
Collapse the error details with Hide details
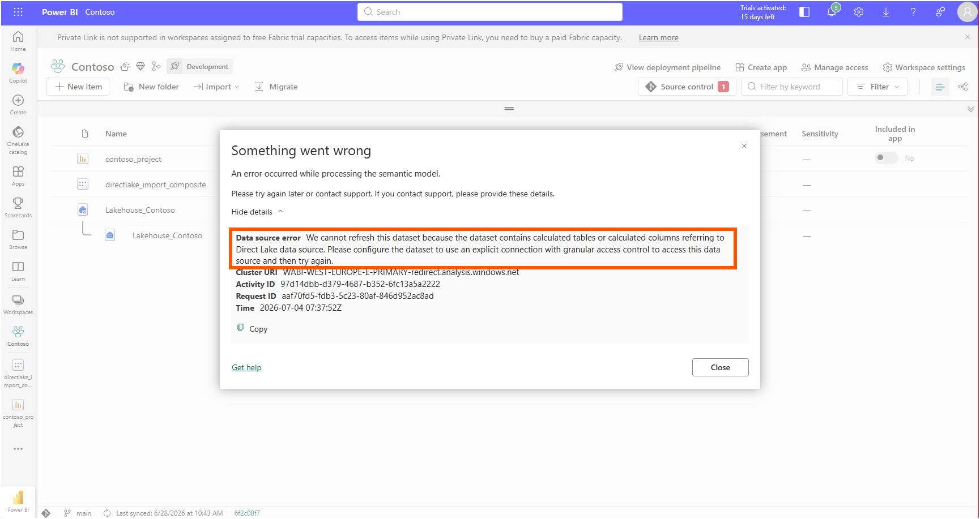pyautogui.click(x=257, y=212)
